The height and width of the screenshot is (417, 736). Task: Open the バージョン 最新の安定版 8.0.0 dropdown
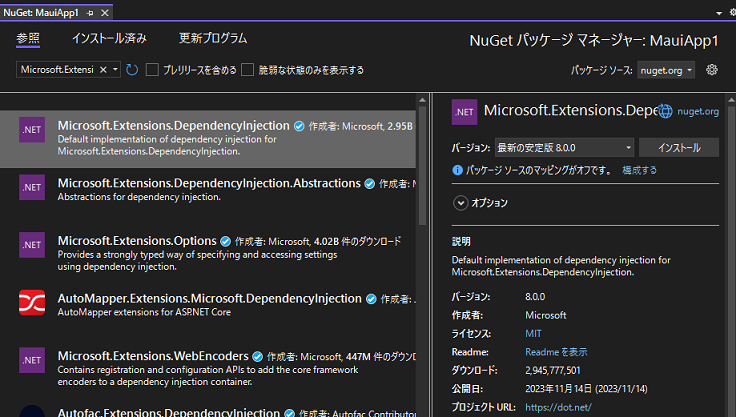pos(564,147)
